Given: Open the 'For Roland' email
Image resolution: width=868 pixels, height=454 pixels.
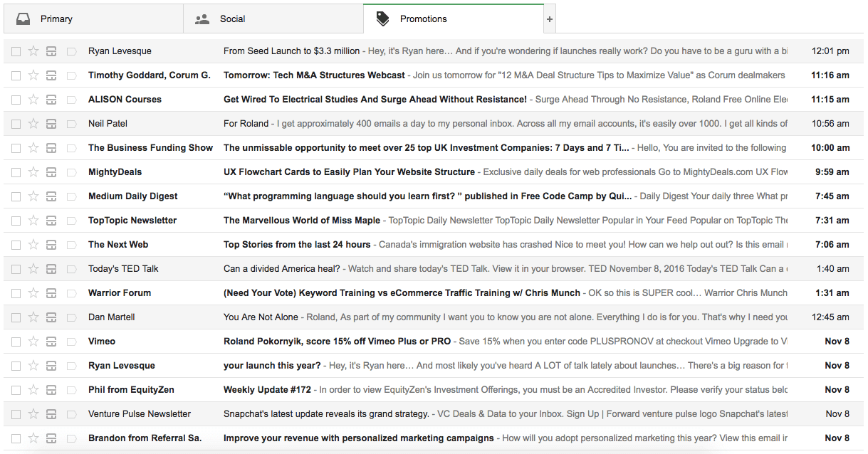Looking at the screenshot, I should pyautogui.click(x=246, y=124).
